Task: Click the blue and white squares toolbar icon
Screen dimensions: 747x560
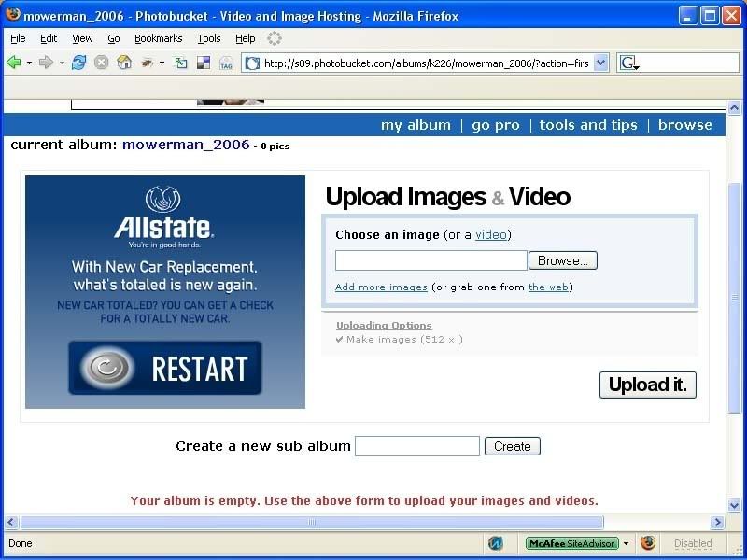Action: point(204,63)
